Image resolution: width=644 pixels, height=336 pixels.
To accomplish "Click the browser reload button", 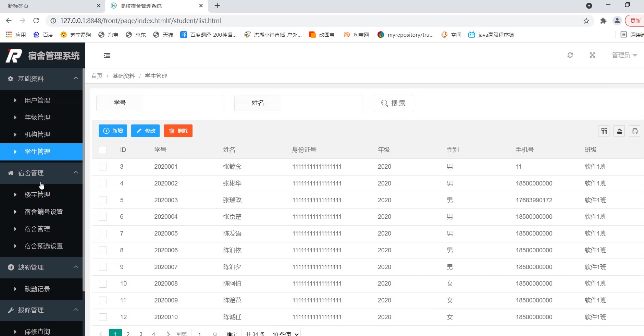I will point(36,21).
